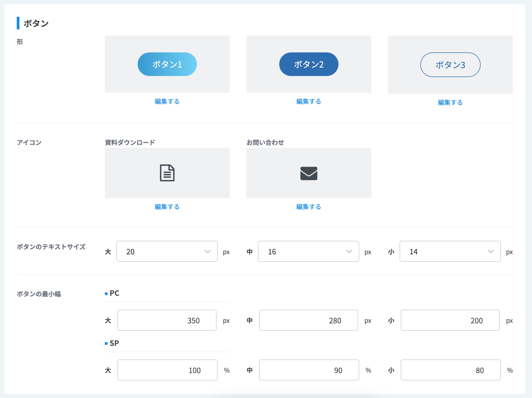This screenshot has height=398, width=532.
Task: Click the envelope icon for お問い合わせ
Action: point(309,173)
